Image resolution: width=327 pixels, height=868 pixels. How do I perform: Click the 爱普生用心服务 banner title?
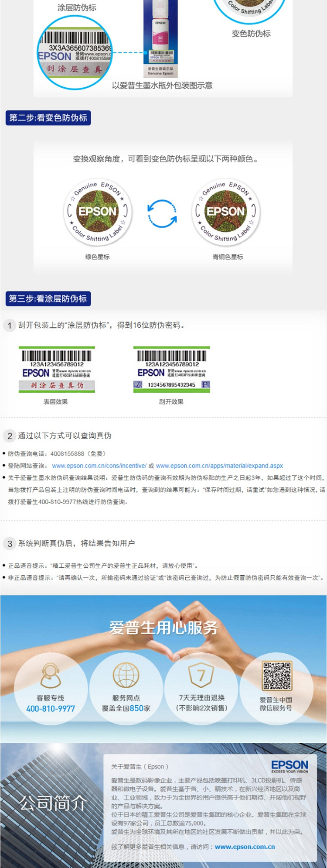pyautogui.click(x=163, y=628)
